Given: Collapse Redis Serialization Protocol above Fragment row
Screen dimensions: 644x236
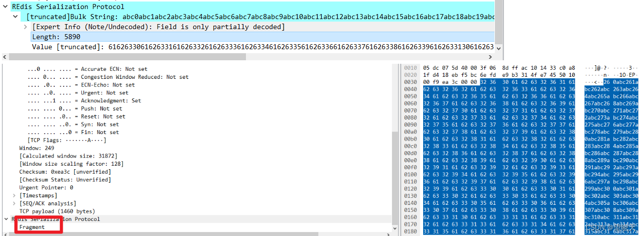Looking at the screenshot, I should [x=6, y=219].
